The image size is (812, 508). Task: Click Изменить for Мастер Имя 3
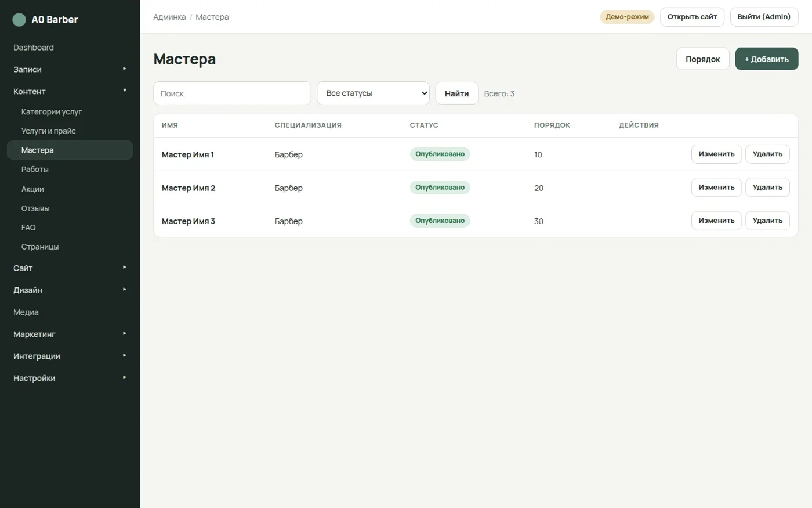(x=716, y=221)
